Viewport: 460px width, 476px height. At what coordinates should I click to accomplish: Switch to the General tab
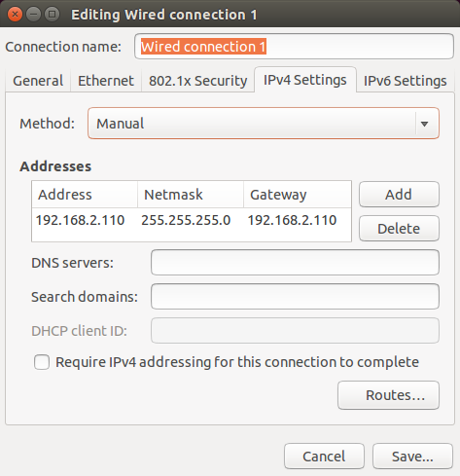click(x=38, y=81)
